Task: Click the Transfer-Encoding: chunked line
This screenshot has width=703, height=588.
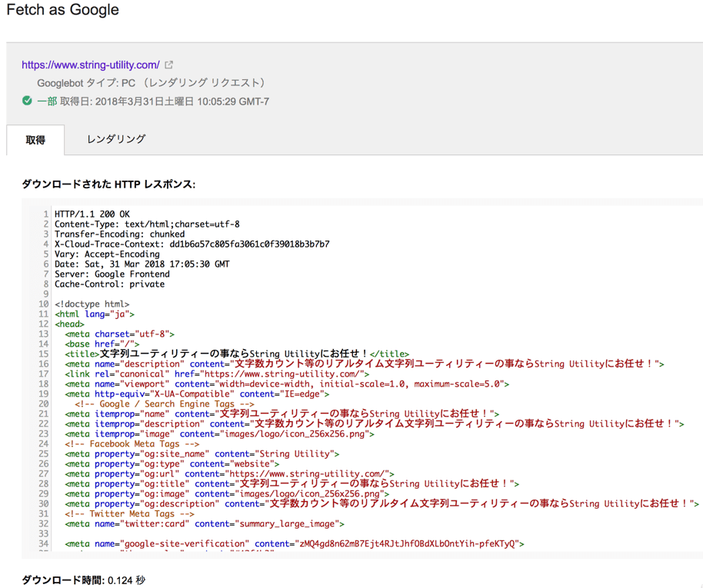Action: (x=120, y=234)
